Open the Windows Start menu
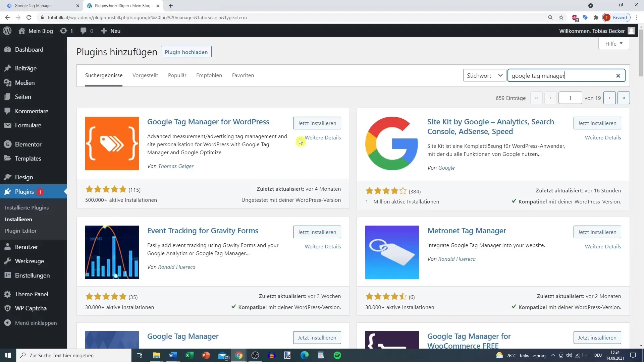This screenshot has width=644, height=362. click(x=8, y=355)
